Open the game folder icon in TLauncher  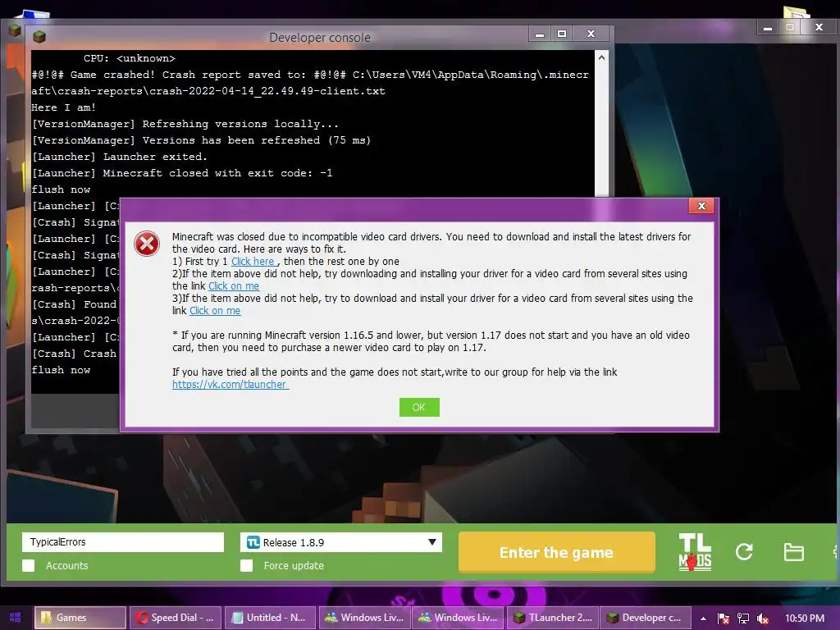coord(793,552)
